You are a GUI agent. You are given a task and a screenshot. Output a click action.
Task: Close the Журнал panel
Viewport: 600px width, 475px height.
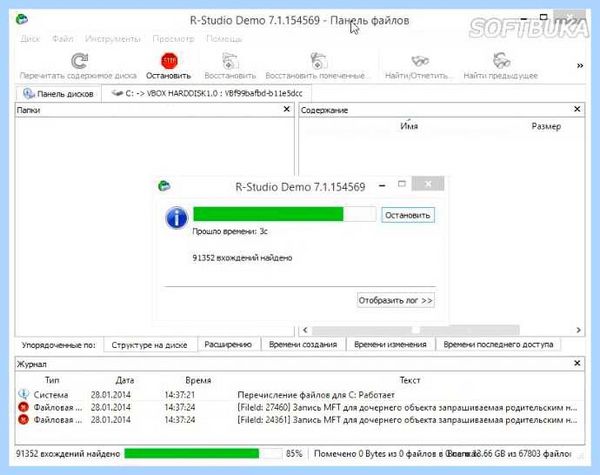pyautogui.click(x=577, y=363)
